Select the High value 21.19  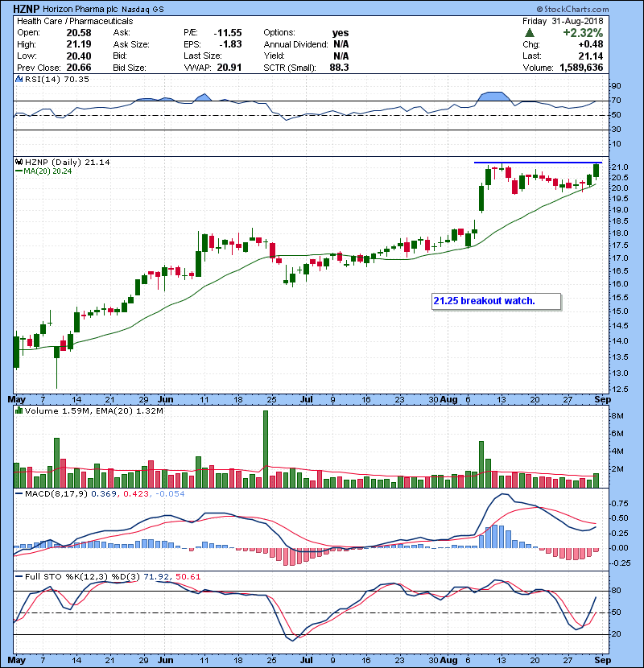tap(79, 44)
